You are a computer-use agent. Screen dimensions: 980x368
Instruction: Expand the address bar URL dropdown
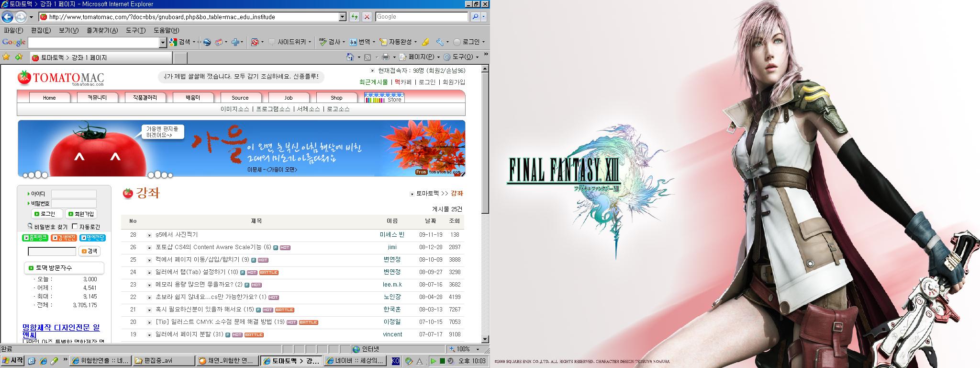point(342,17)
